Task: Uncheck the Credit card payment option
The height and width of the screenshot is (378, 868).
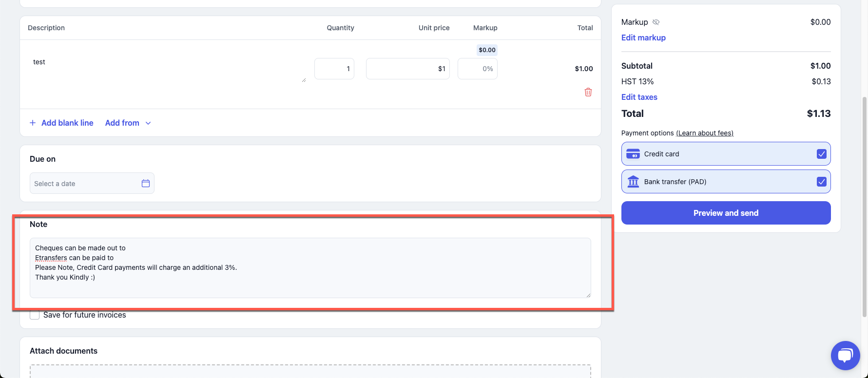Action: tap(821, 154)
